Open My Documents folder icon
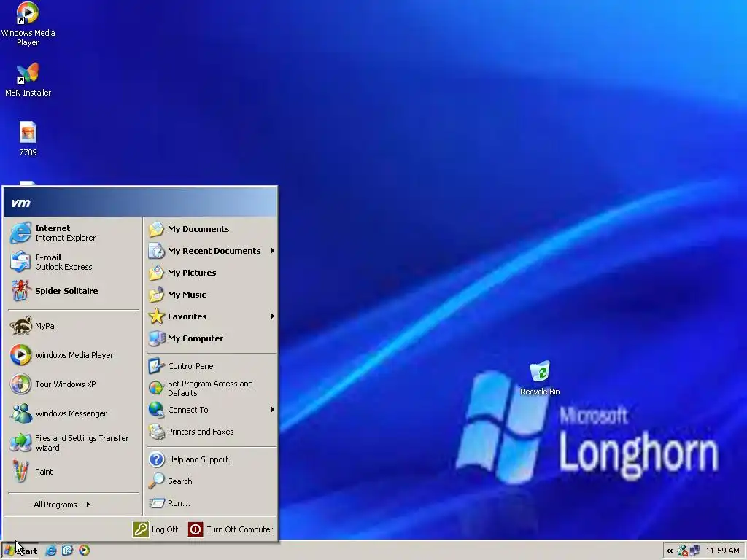 point(156,229)
